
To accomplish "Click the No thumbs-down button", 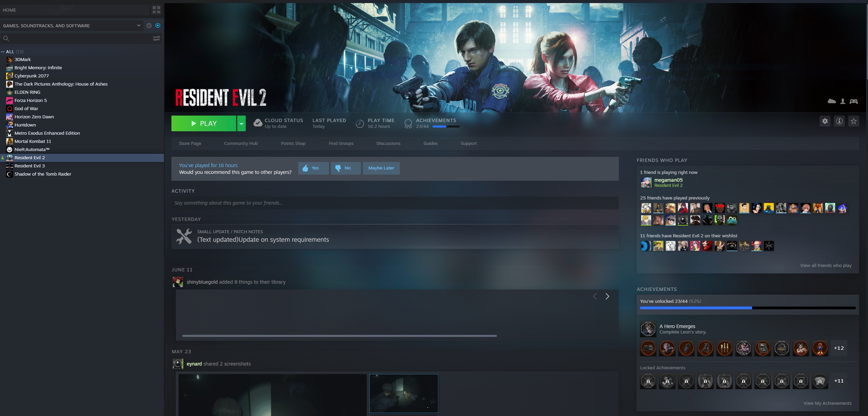I will tap(346, 168).
